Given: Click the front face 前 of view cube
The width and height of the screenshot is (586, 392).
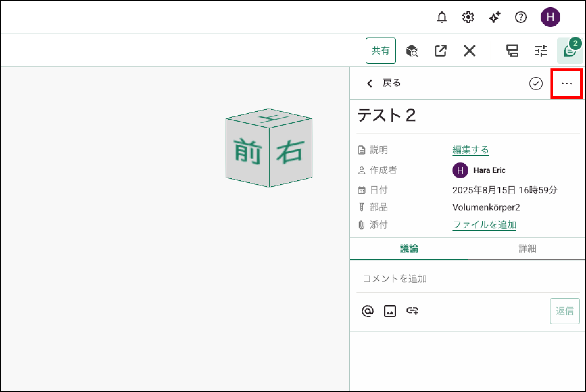Looking at the screenshot, I should 248,151.
